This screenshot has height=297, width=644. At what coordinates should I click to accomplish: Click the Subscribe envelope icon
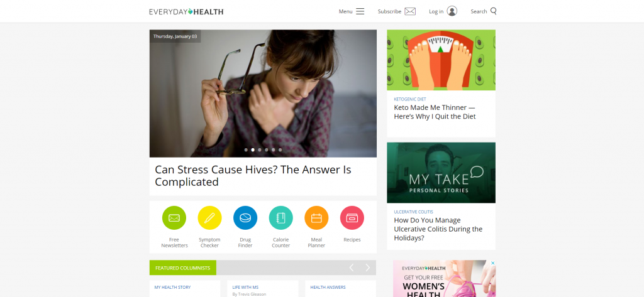coord(410,11)
